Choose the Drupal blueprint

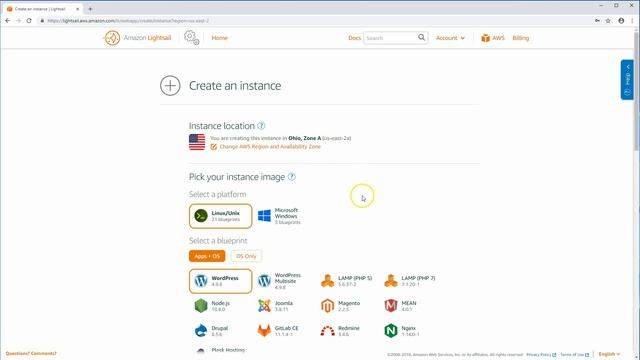tap(211, 331)
